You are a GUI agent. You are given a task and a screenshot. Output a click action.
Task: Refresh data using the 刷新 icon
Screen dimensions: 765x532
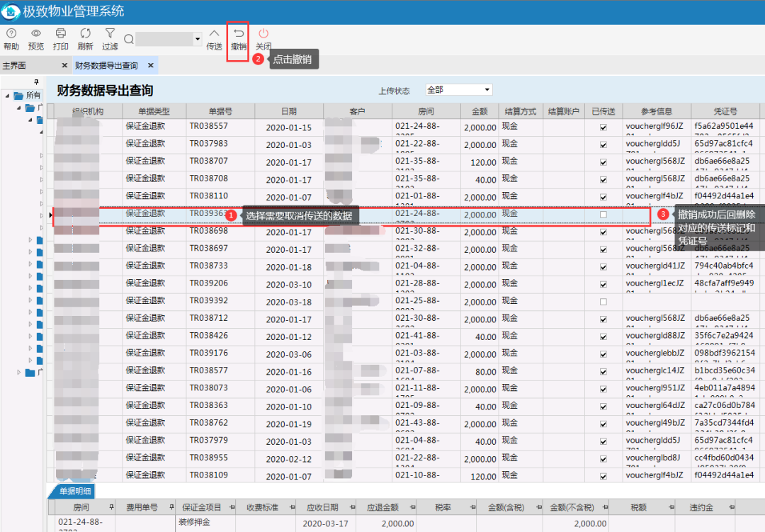tap(86, 34)
